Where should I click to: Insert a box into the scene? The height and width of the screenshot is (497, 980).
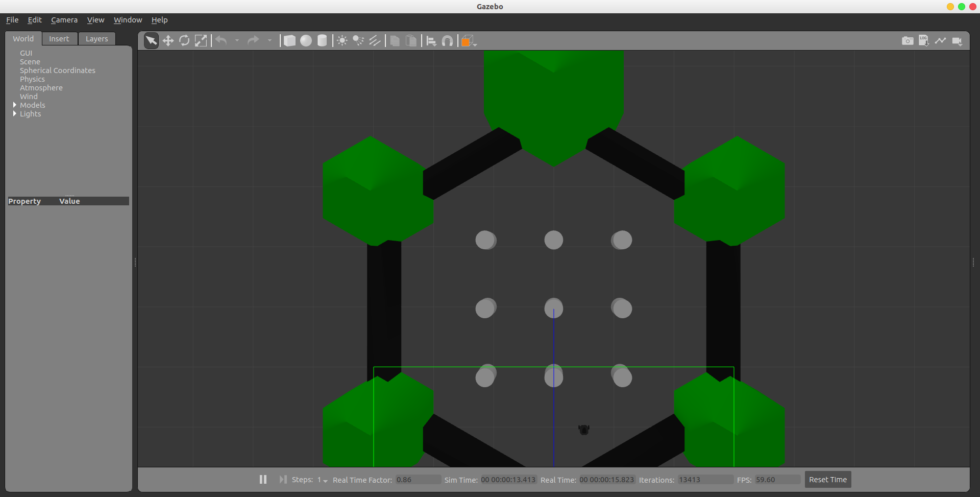(289, 40)
